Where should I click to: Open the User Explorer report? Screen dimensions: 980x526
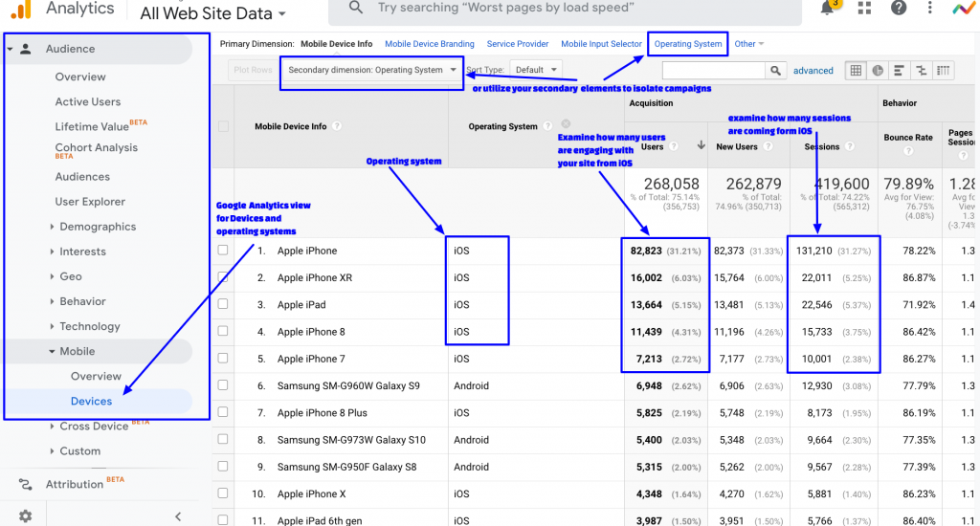(90, 202)
